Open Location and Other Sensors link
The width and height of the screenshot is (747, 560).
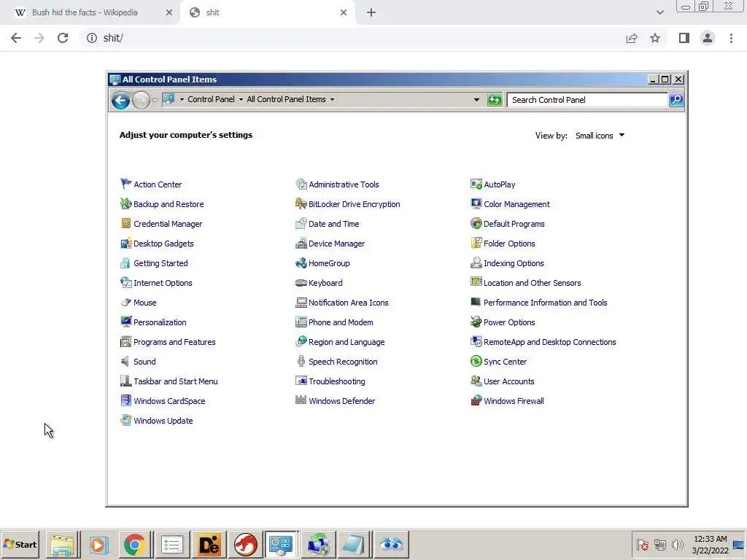point(532,283)
